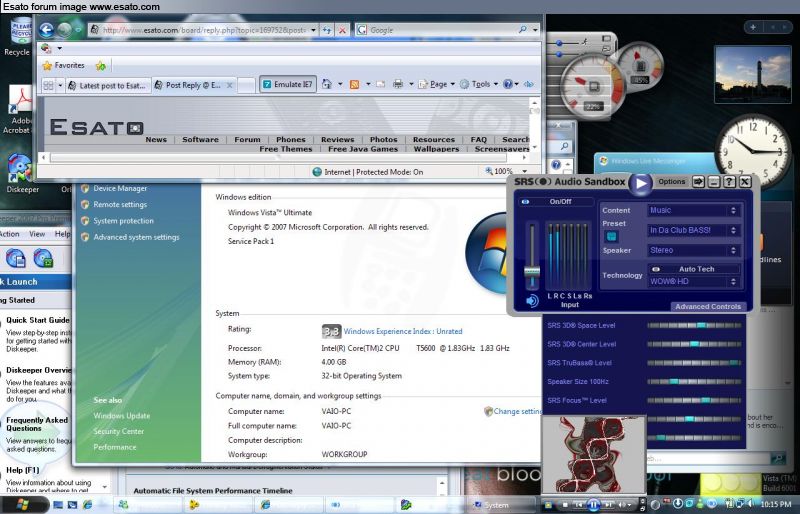
Task: Open the Technology WOW HD dropdown
Action: (693, 281)
